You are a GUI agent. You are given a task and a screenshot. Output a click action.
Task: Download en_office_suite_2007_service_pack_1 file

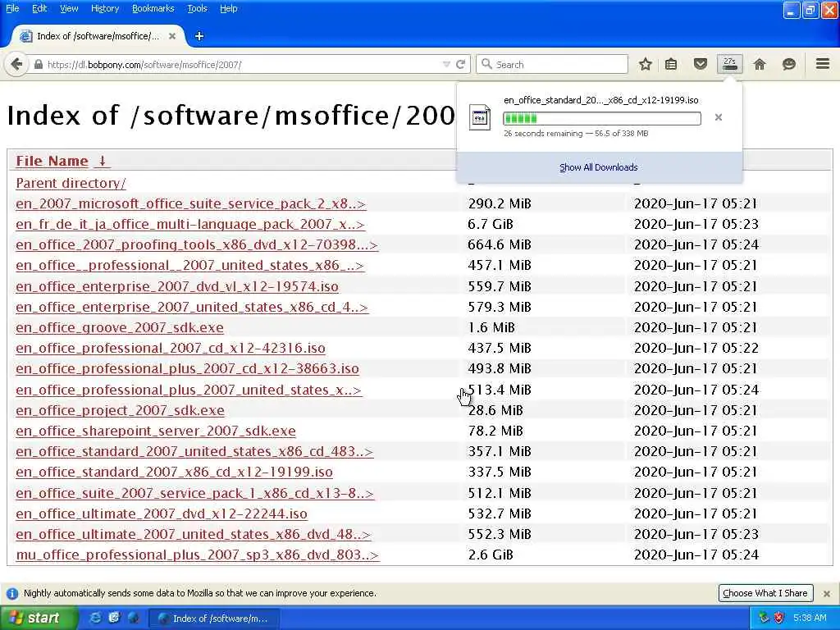click(x=194, y=493)
